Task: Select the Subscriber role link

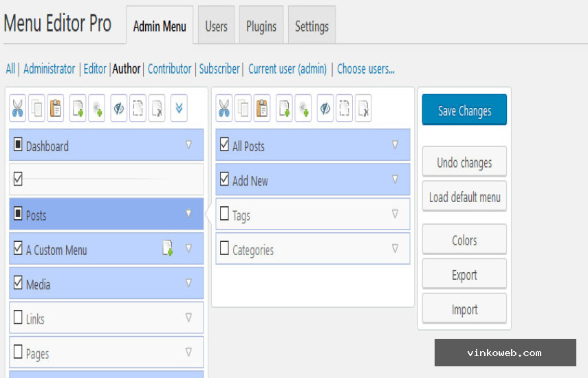Action: pyautogui.click(x=219, y=69)
